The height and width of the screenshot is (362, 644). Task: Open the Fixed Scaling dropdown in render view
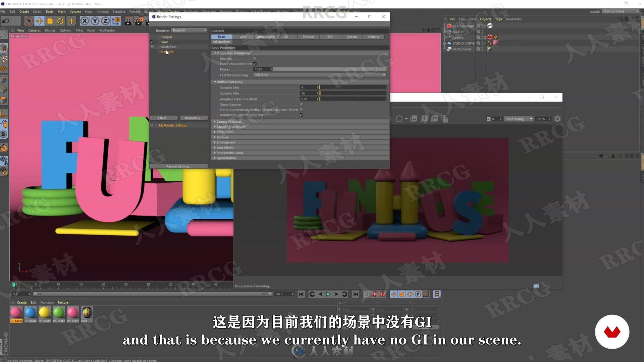519,119
